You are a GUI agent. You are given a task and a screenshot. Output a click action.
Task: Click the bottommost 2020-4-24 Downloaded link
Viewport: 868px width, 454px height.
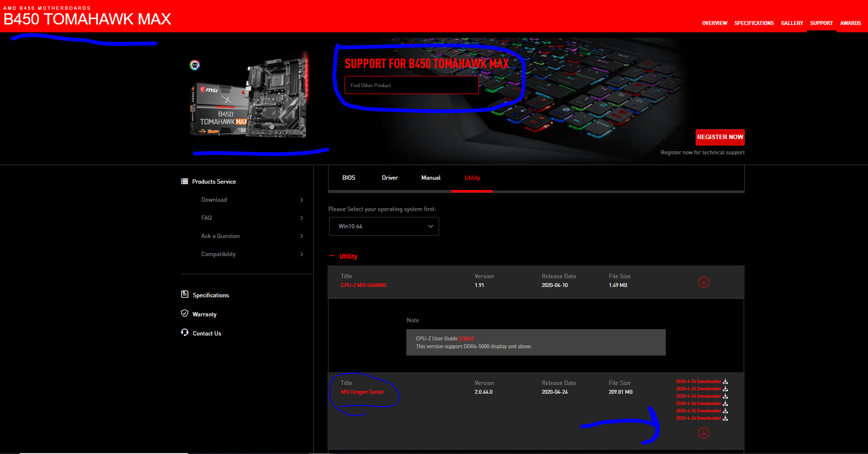coord(698,418)
